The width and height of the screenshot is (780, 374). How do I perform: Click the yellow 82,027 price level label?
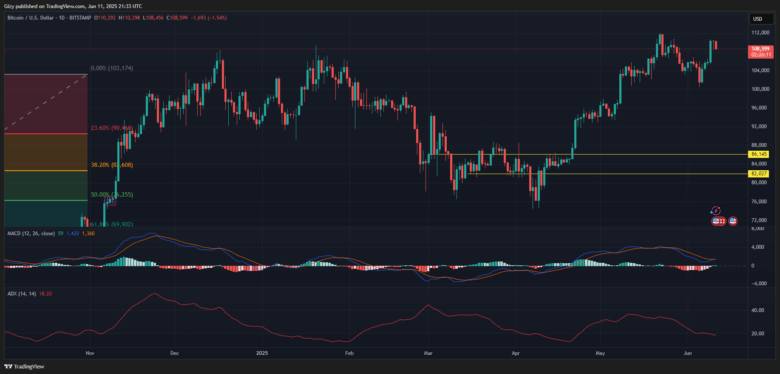(761, 173)
